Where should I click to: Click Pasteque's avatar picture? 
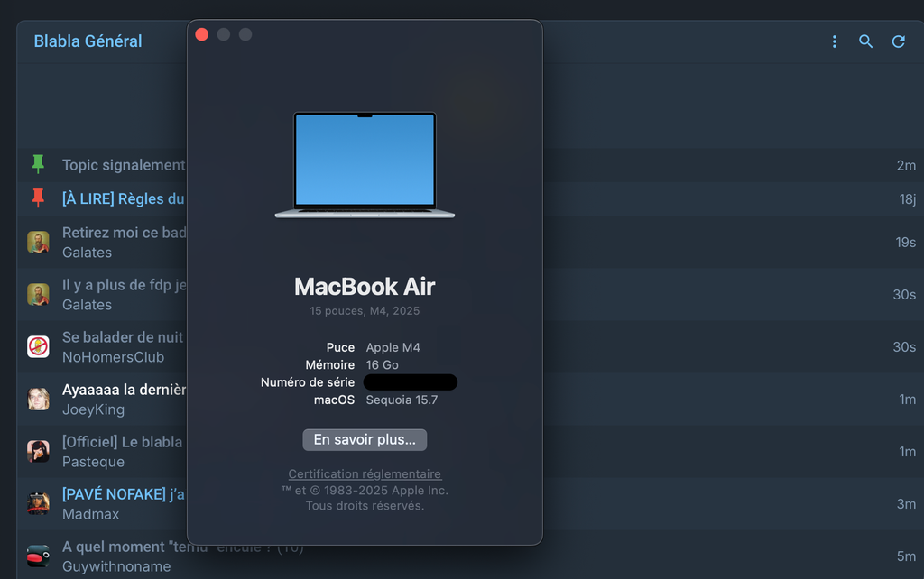pyautogui.click(x=38, y=451)
